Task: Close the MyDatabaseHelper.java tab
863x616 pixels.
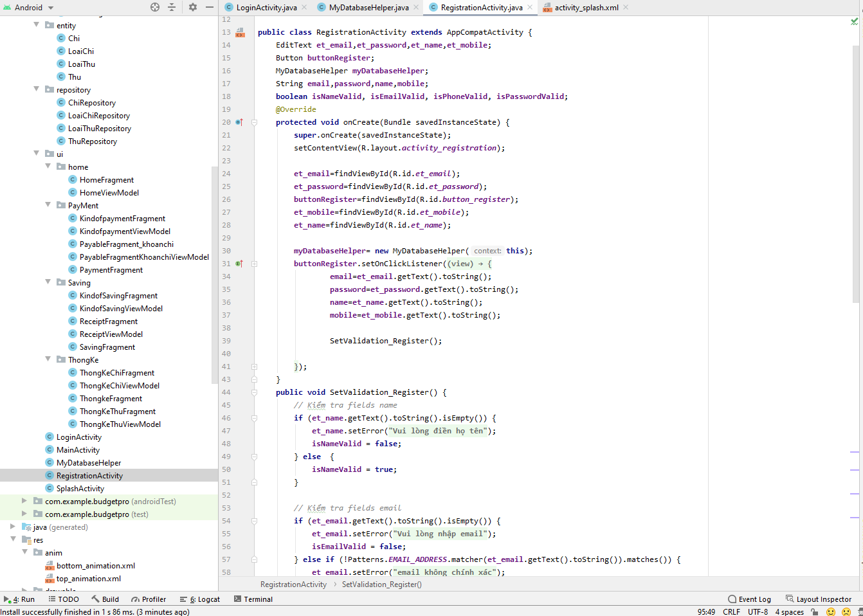Action: coord(416,8)
